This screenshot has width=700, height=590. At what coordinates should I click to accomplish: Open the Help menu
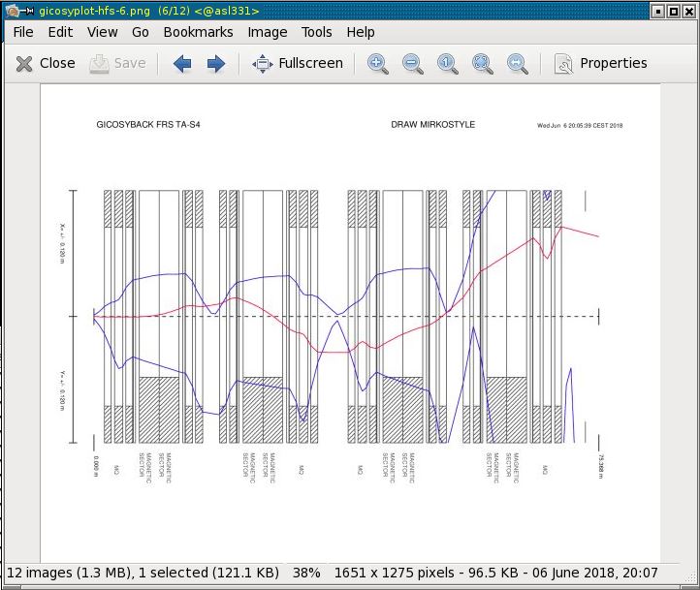tap(360, 32)
